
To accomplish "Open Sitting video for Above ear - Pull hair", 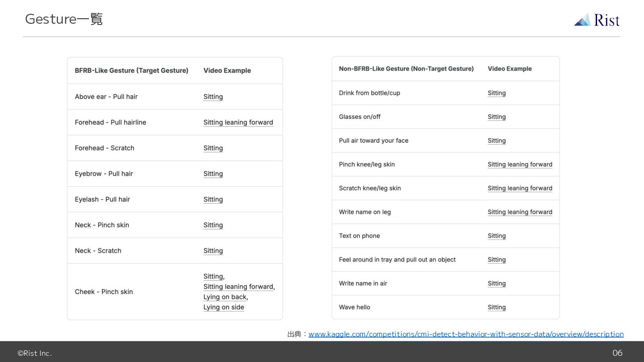I will point(213,97).
